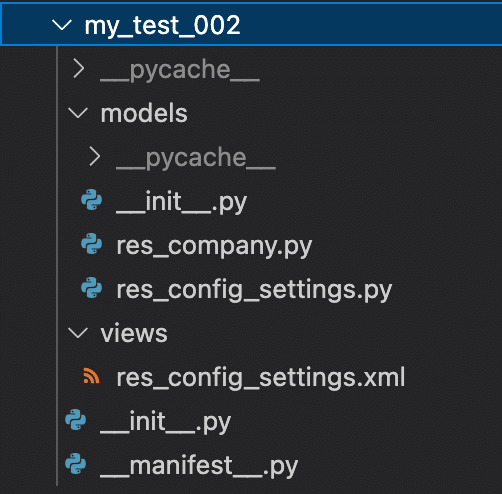Expand the top-level __pycache__ folder chevron

[79, 68]
